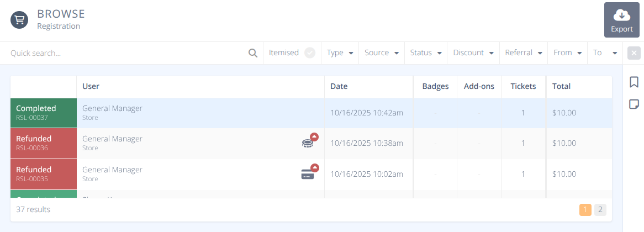Viewport: 644px width, 232px height.
Task: Expand the Discount filter dropdown
Action: [473, 53]
